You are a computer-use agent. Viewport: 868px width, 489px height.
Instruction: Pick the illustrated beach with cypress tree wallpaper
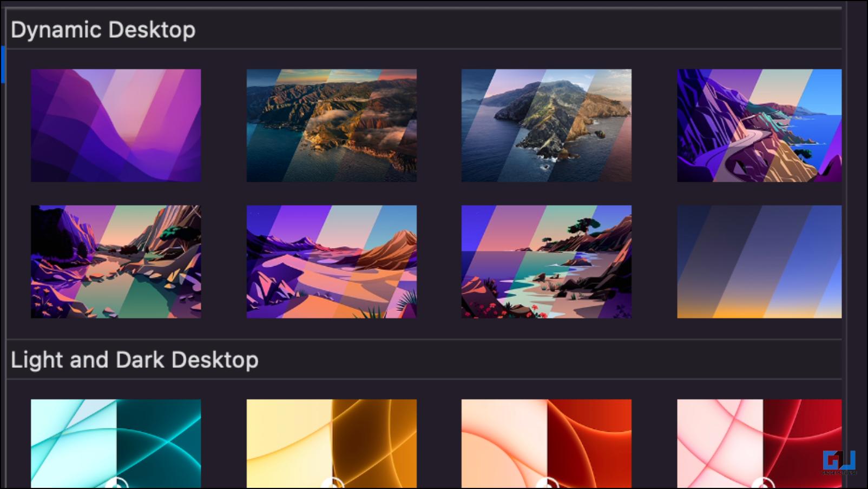coord(547,262)
